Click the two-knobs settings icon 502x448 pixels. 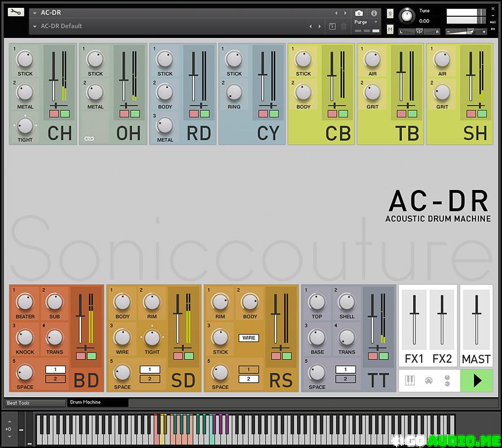point(447,381)
